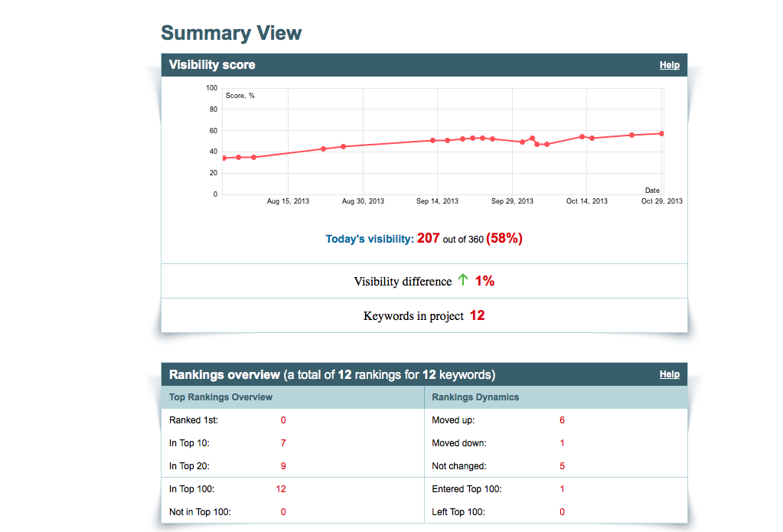
Task: Click the 'Visibility score' panel title
Action: [212, 65]
